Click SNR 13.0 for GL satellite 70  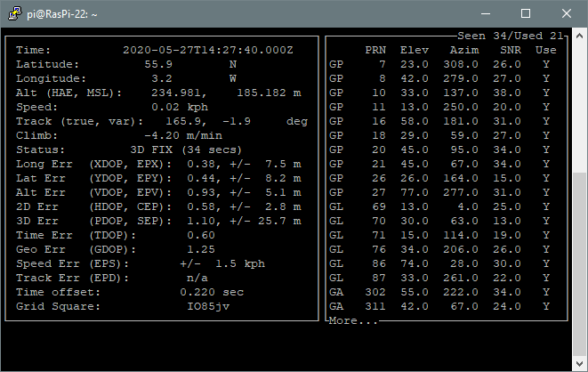(507, 222)
